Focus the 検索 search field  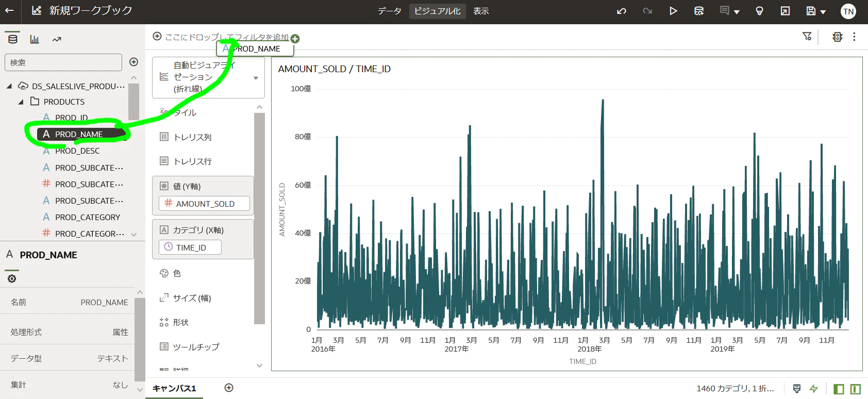63,62
